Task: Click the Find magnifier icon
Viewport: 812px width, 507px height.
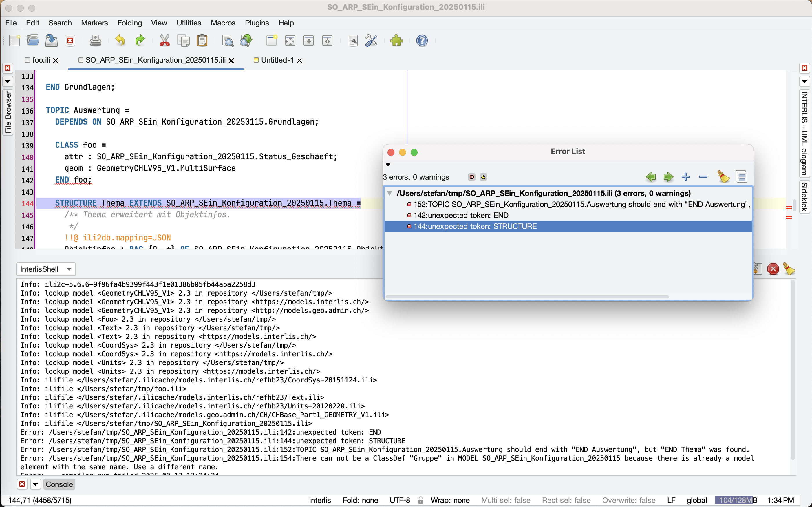Action: 228,41
